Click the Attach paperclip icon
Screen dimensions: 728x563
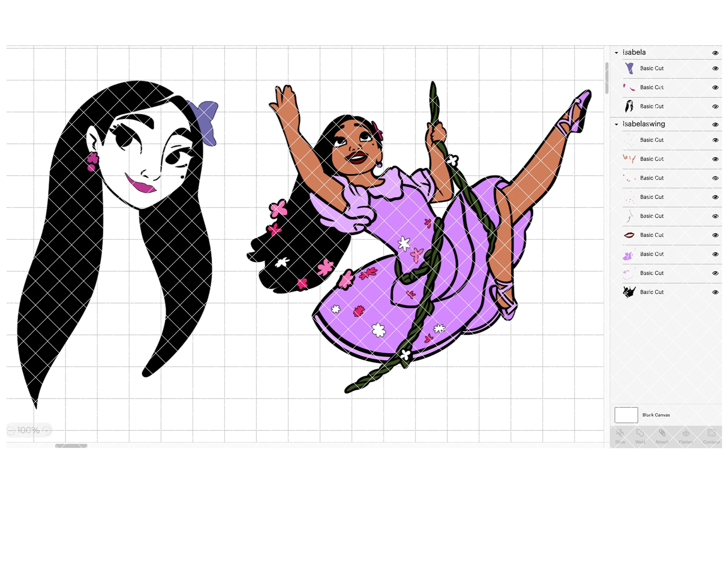[x=662, y=433]
